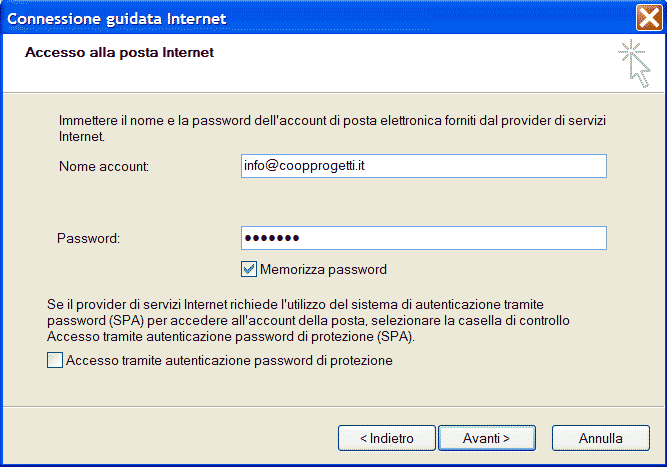The width and height of the screenshot is (667, 467).
Task: Click on the masked password dots
Action: 272,238
